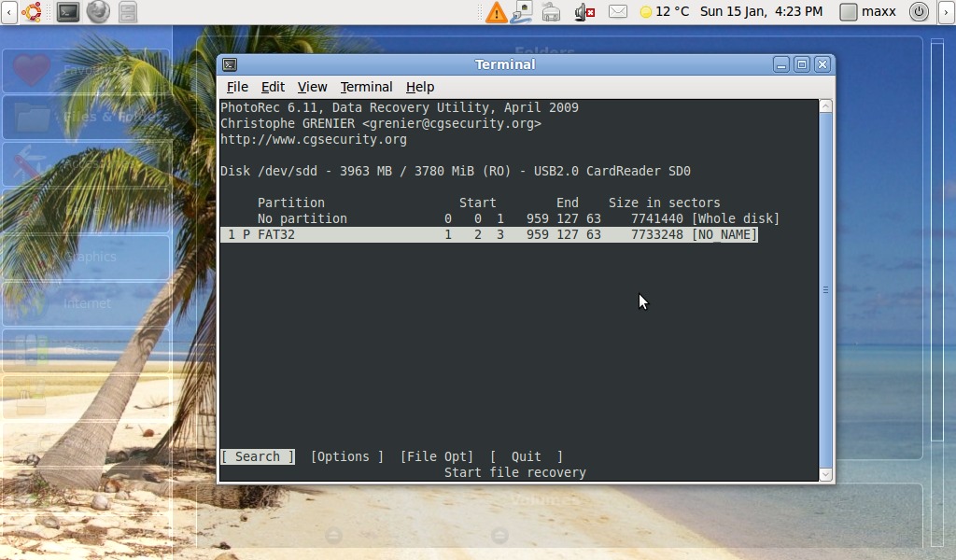
Task: Click the terminal scrollbar thumb
Action: (825, 290)
